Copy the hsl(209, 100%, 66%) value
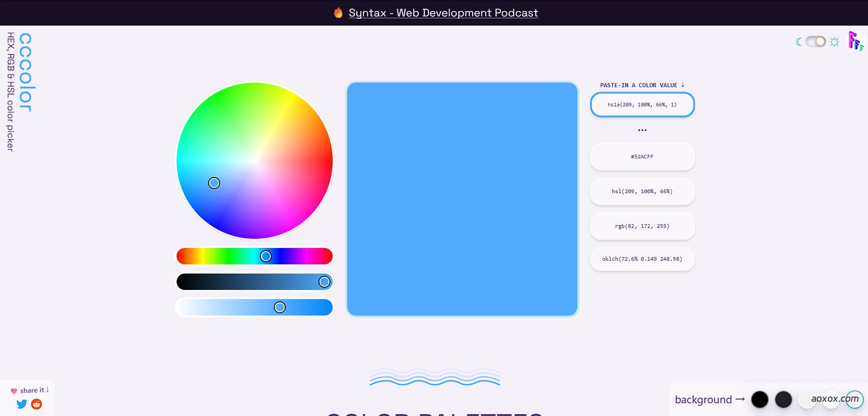 tap(642, 191)
